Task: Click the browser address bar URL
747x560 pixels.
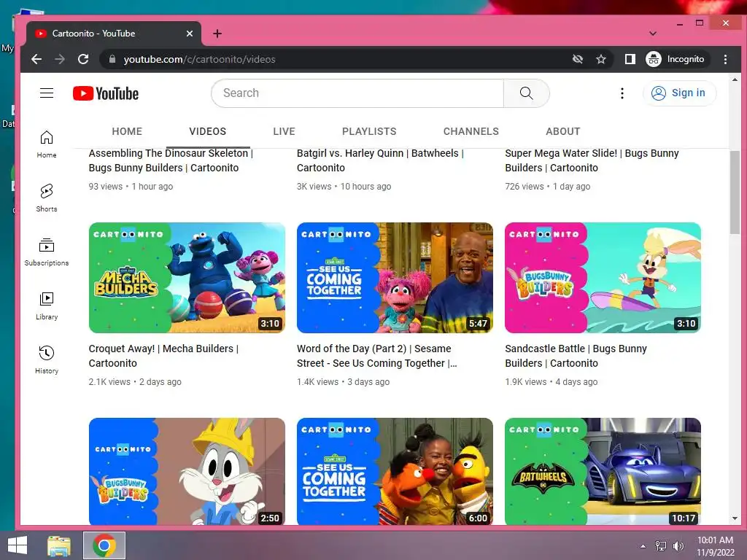Action: [x=200, y=59]
